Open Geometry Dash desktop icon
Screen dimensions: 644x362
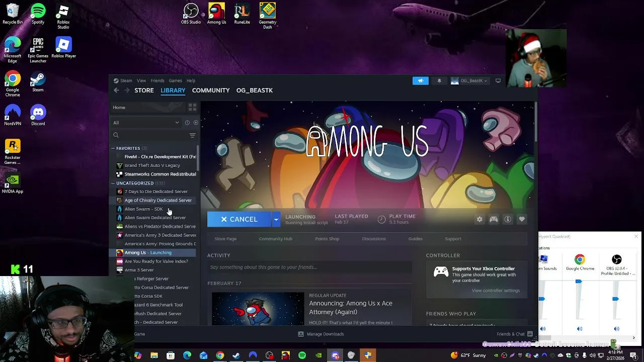(x=268, y=16)
